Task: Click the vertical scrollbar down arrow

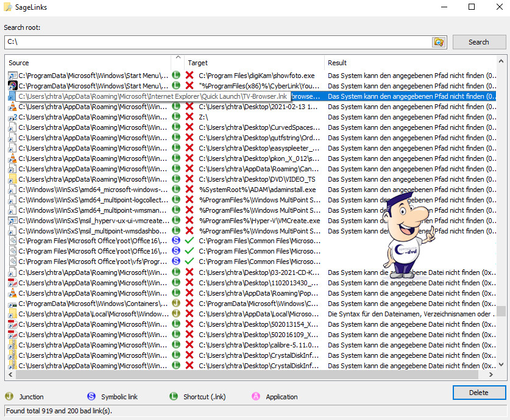Action: [501, 365]
